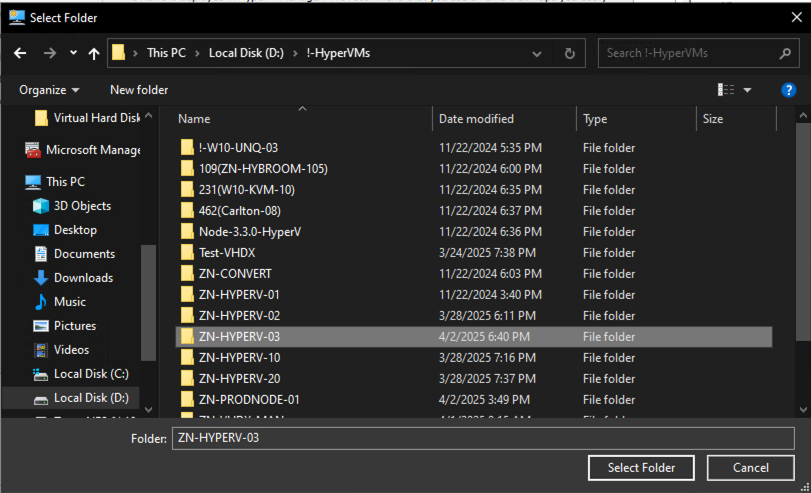Click the Search !-HyperVMs box
The width and height of the screenshot is (811, 493).
click(690, 53)
